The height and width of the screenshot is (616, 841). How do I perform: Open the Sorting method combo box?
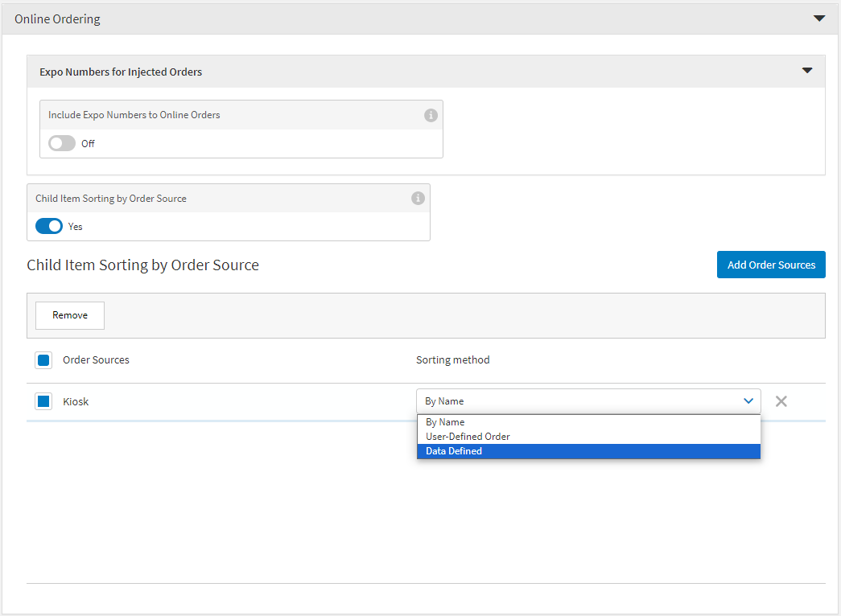pos(587,400)
